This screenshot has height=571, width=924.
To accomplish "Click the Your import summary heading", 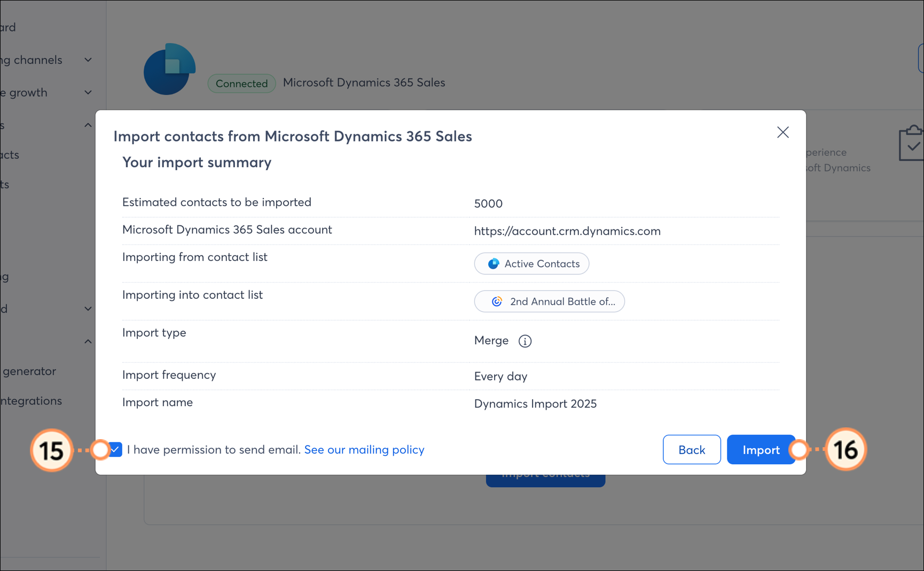I will coord(197,162).
